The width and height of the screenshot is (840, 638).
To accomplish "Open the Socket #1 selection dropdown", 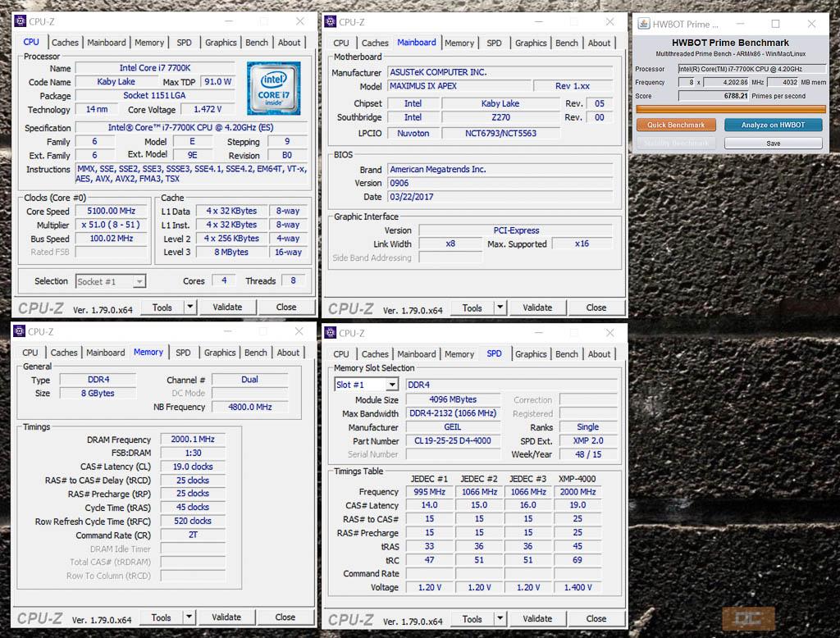I will click(x=139, y=281).
